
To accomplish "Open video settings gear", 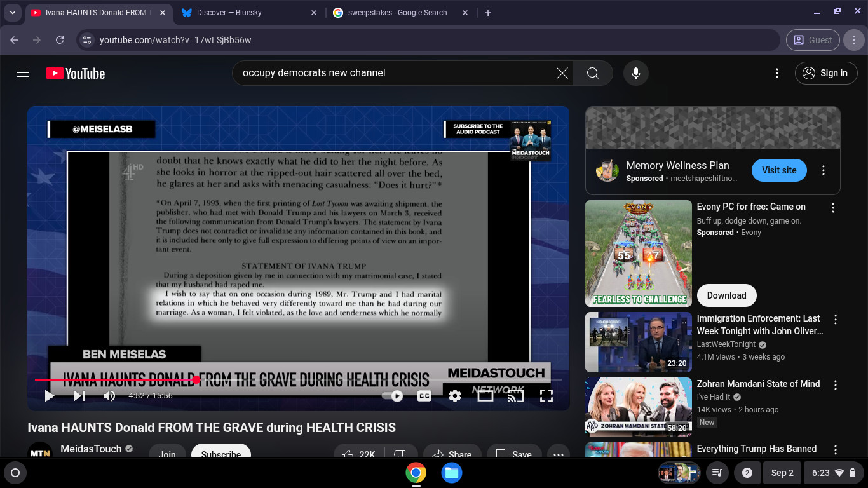I will pyautogui.click(x=454, y=396).
